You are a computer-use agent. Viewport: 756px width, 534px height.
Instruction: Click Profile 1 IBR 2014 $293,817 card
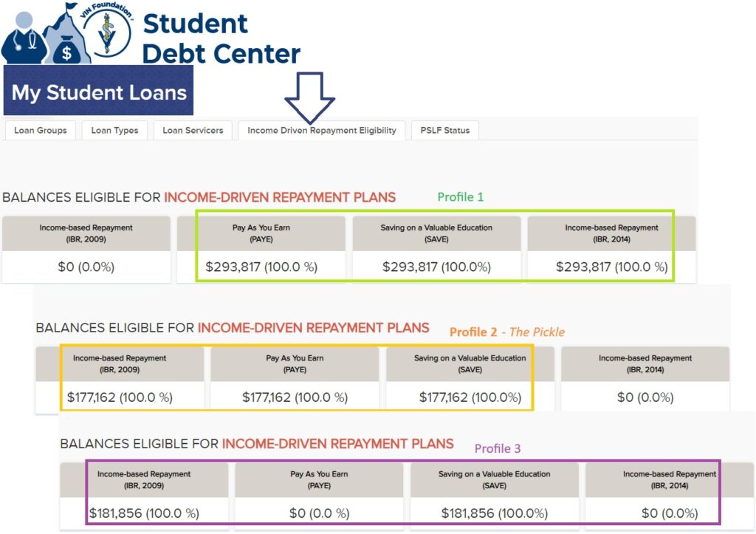point(611,249)
